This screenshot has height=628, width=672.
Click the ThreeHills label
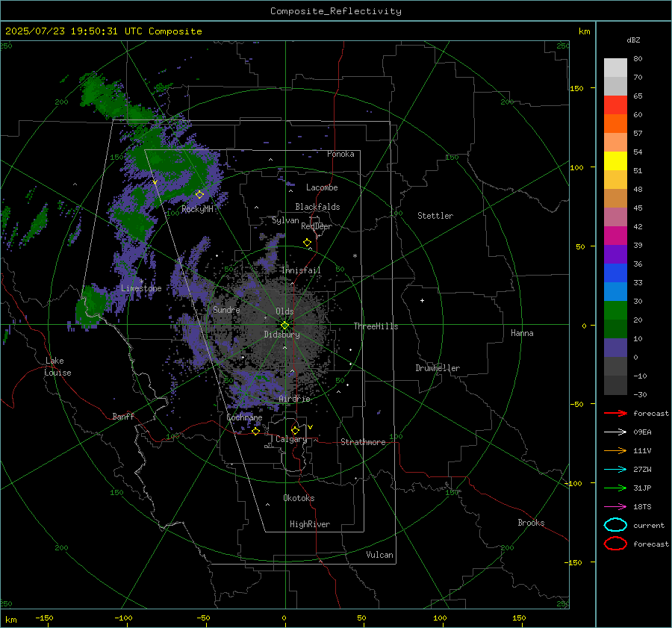376,326
